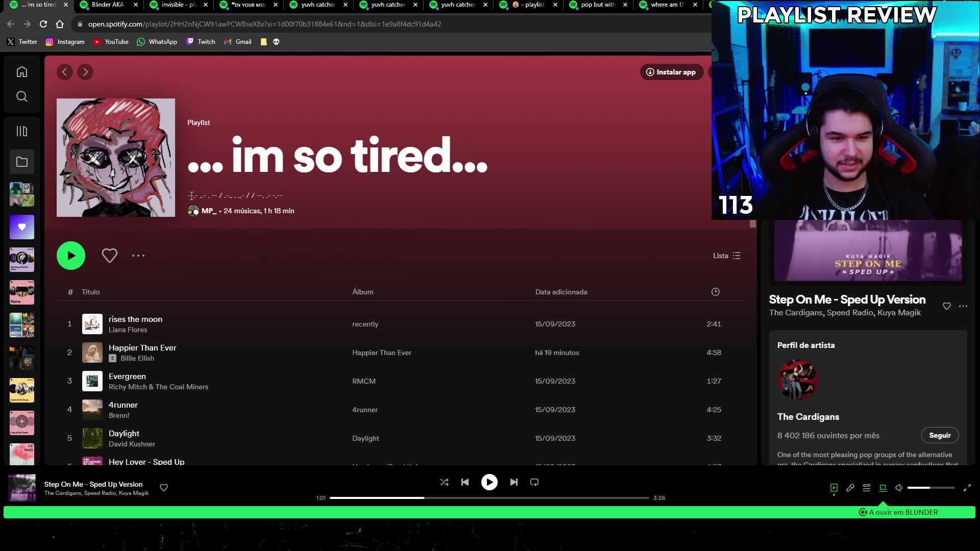Seek within the song progress bar

(489, 498)
